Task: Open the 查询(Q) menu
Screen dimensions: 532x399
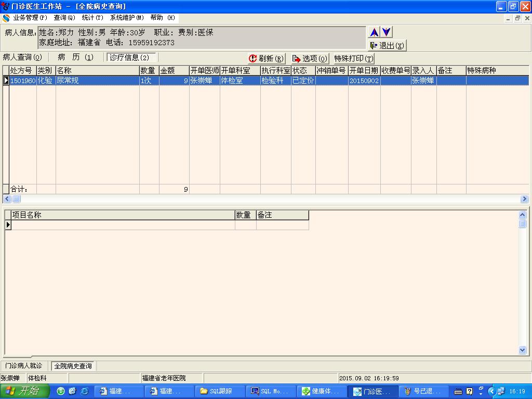Action: click(64, 18)
